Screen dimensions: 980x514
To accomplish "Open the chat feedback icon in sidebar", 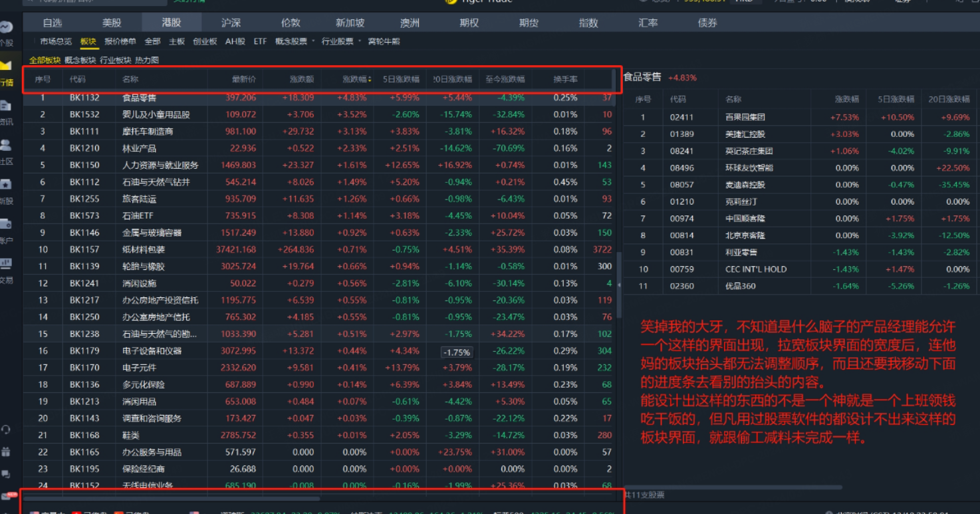I will [x=6, y=474].
